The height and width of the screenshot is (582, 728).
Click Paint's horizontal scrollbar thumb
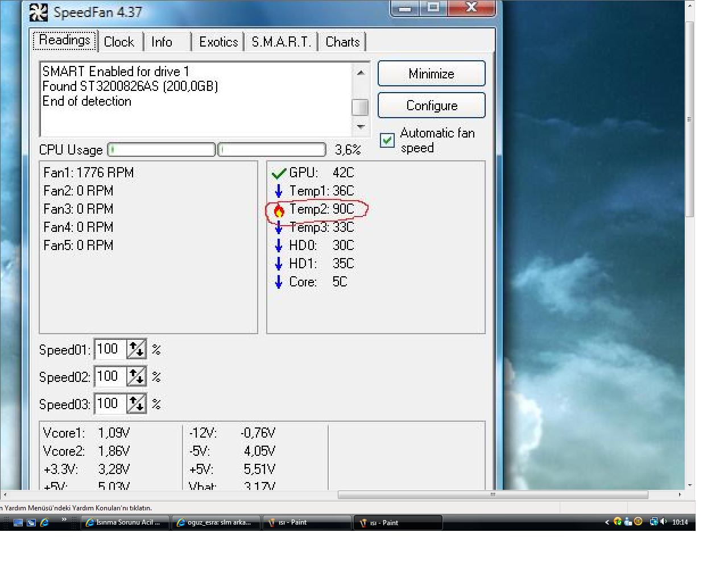tap(493, 494)
